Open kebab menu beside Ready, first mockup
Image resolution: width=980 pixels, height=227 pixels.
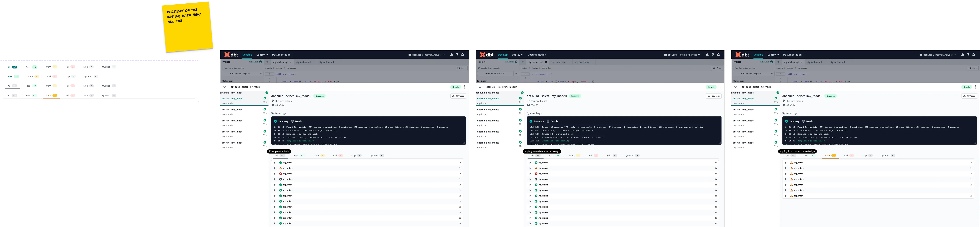point(464,87)
